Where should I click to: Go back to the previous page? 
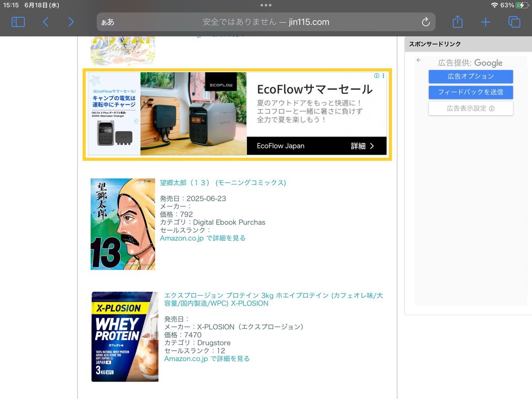pos(45,22)
